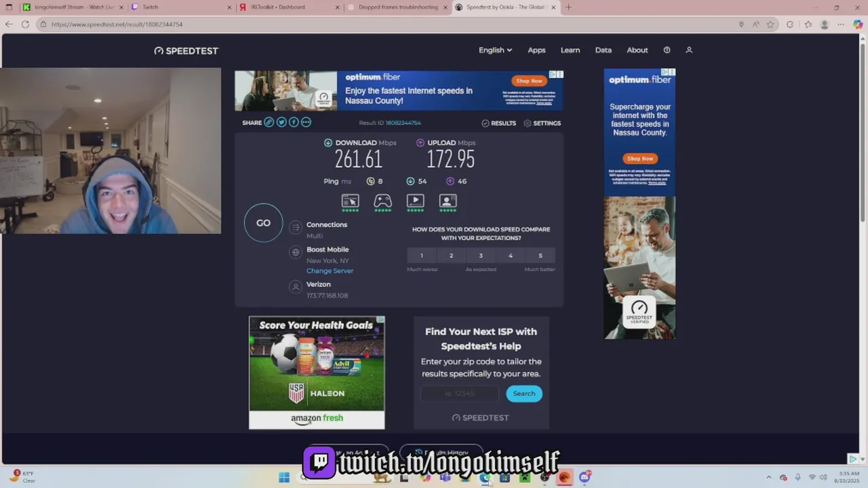The height and width of the screenshot is (488, 868).
Task: Click the IP address 173.77.168.108
Action: coord(327,296)
